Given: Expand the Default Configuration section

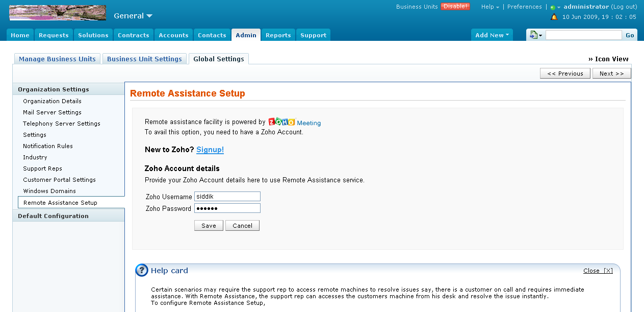Looking at the screenshot, I should point(68,216).
